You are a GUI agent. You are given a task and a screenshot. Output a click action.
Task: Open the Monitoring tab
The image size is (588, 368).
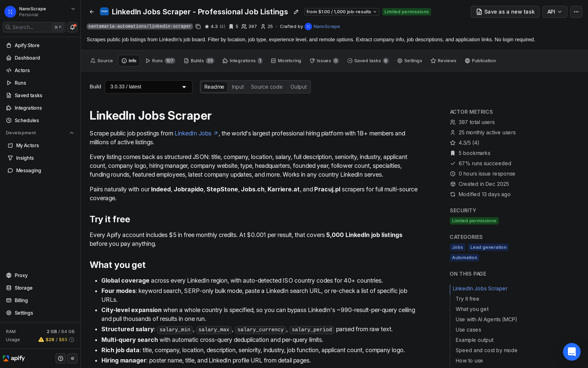[x=286, y=61]
